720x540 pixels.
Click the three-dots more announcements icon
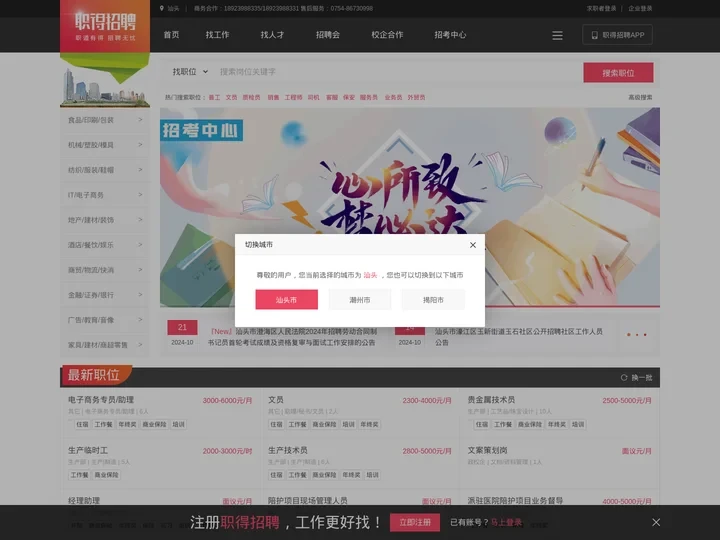[636, 335]
